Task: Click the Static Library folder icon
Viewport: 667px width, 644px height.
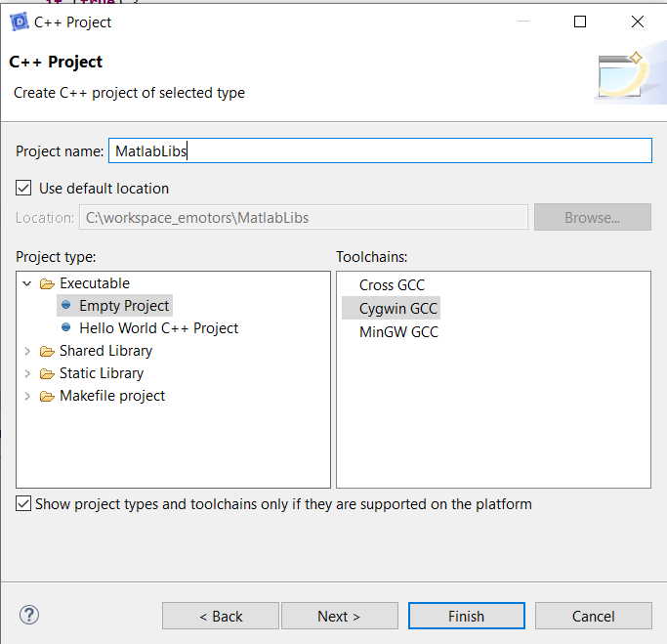Action: coord(47,373)
